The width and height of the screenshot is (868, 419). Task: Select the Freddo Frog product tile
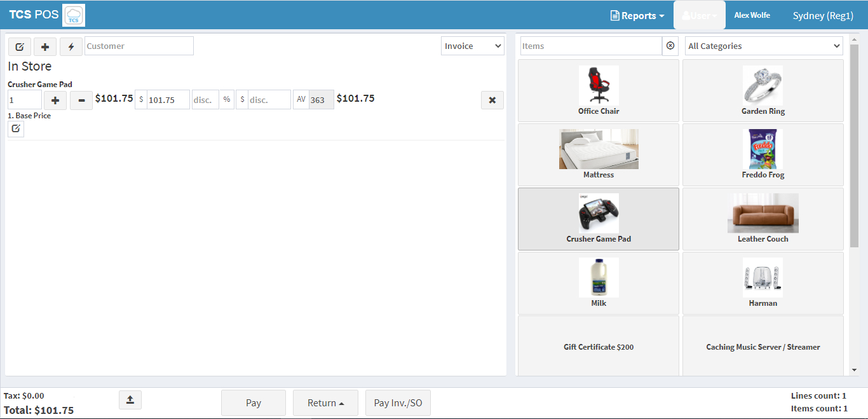click(763, 155)
